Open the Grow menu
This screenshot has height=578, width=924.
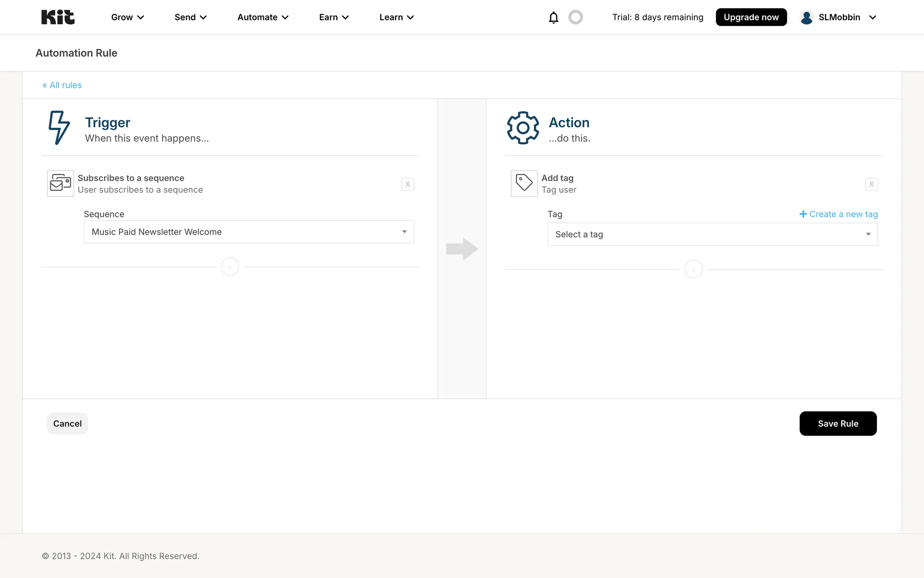128,17
